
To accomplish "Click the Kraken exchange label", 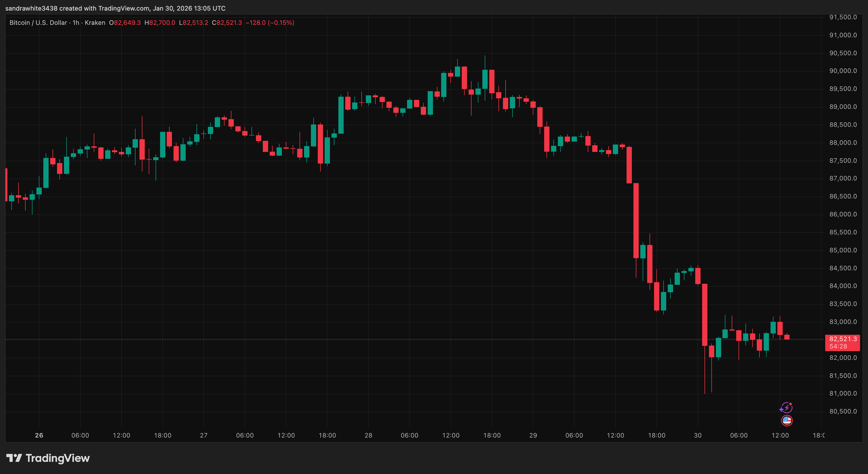I will point(95,22).
